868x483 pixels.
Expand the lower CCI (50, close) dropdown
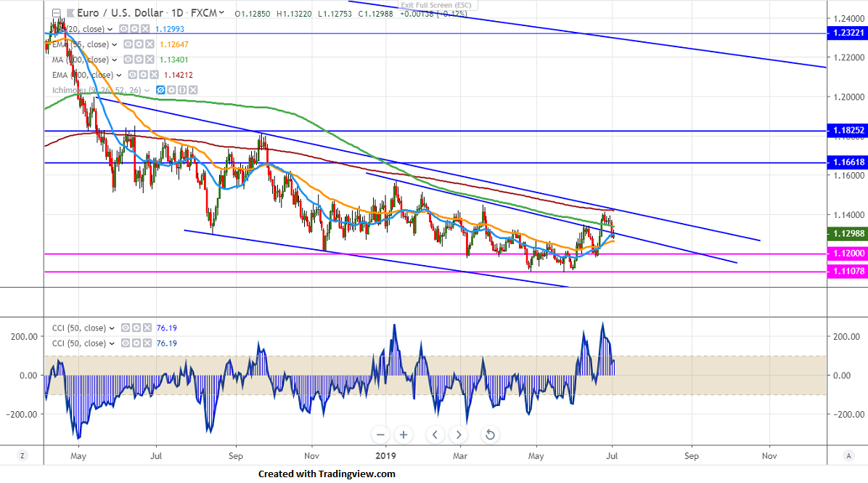pyautogui.click(x=112, y=344)
